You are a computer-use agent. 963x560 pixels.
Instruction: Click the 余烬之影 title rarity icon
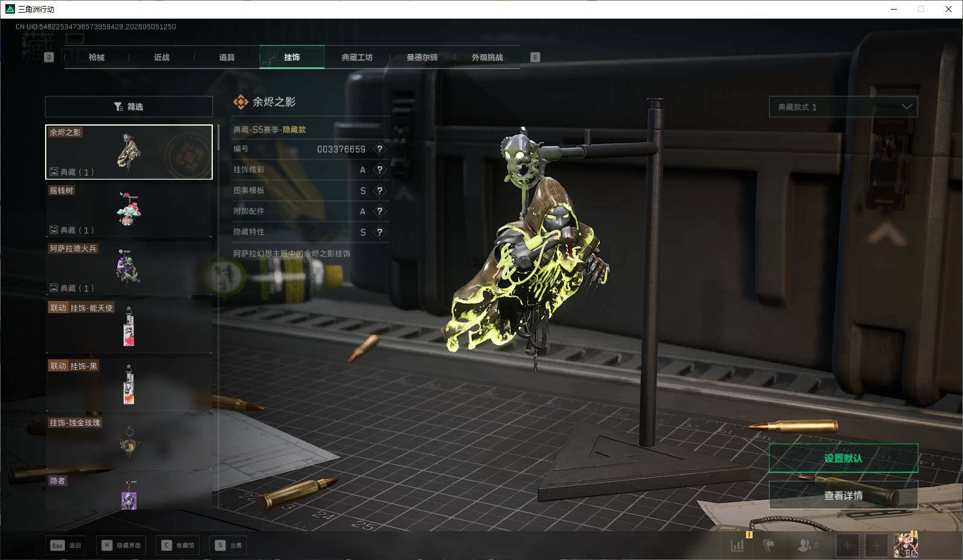tap(240, 102)
